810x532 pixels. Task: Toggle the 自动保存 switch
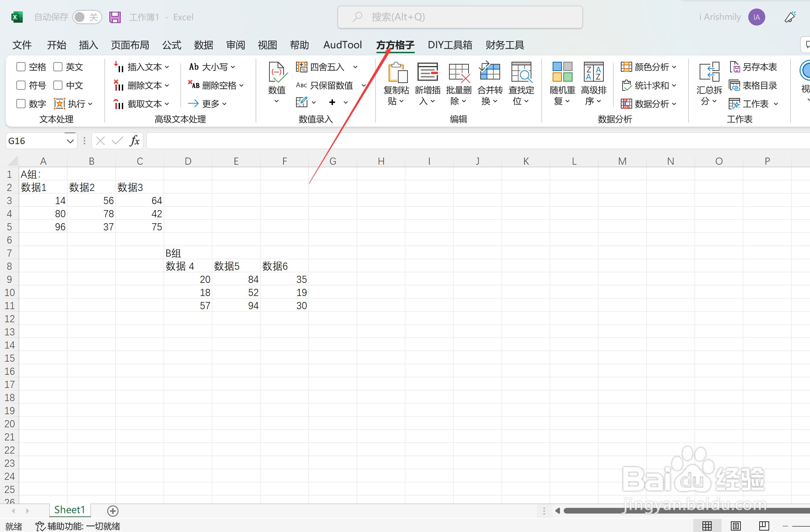tap(87, 17)
